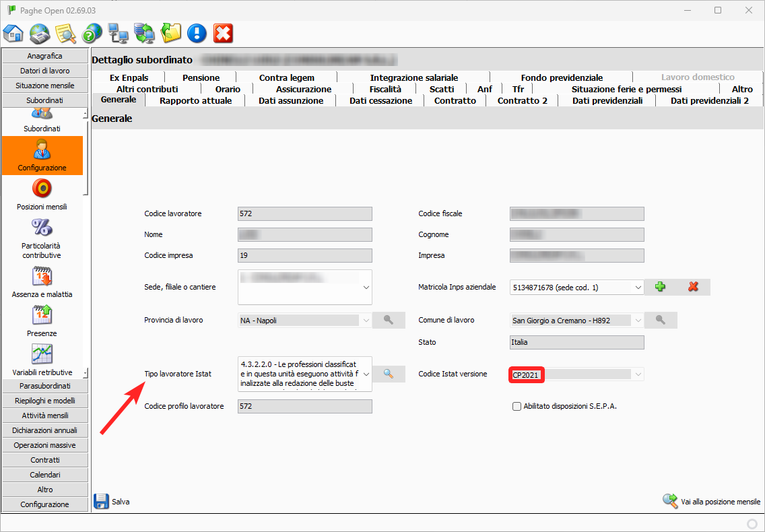Open Presenze from the left sidebar
This screenshot has width=765, height=532.
[x=42, y=321]
